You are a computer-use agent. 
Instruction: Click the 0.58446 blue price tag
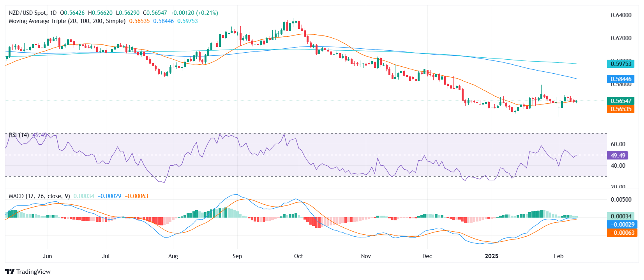click(621, 79)
